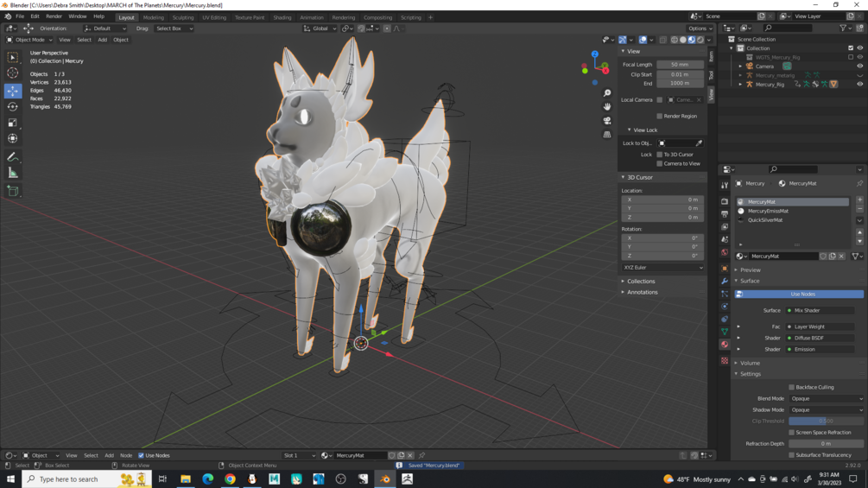The height and width of the screenshot is (488, 868).
Task: Open File Explorer from the taskbar
Action: (x=186, y=479)
